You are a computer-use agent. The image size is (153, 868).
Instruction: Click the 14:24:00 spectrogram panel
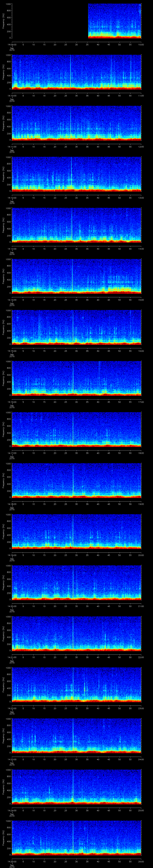tap(77, 786)
